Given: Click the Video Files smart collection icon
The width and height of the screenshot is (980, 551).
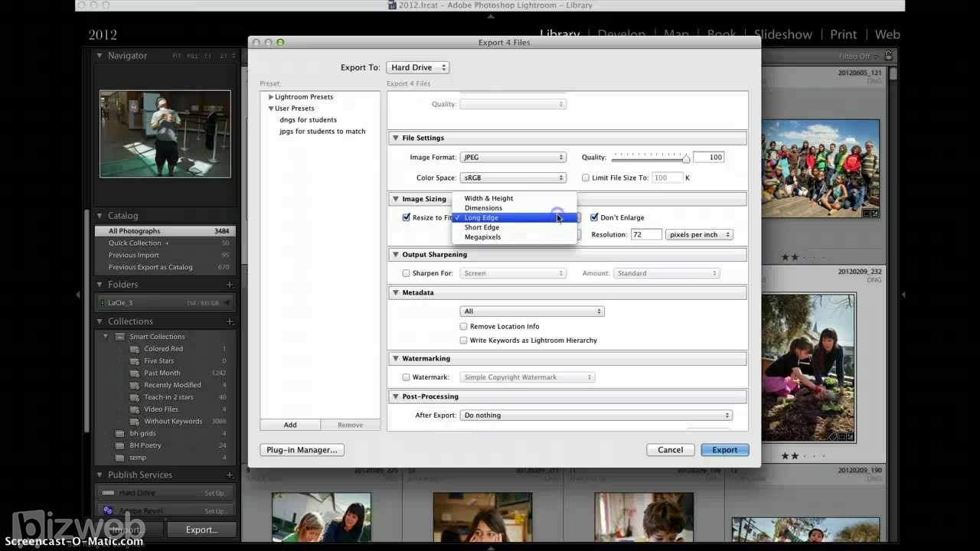Looking at the screenshot, I should click(x=134, y=409).
